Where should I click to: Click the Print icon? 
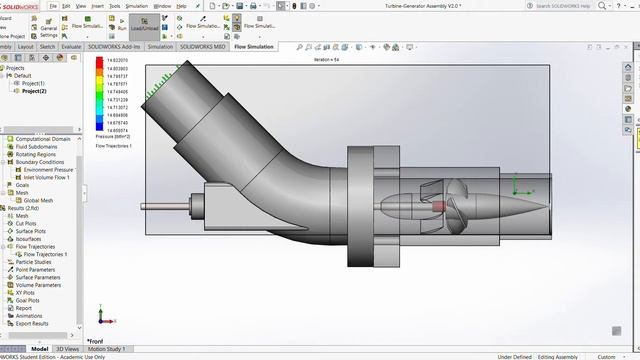tap(253, 6)
